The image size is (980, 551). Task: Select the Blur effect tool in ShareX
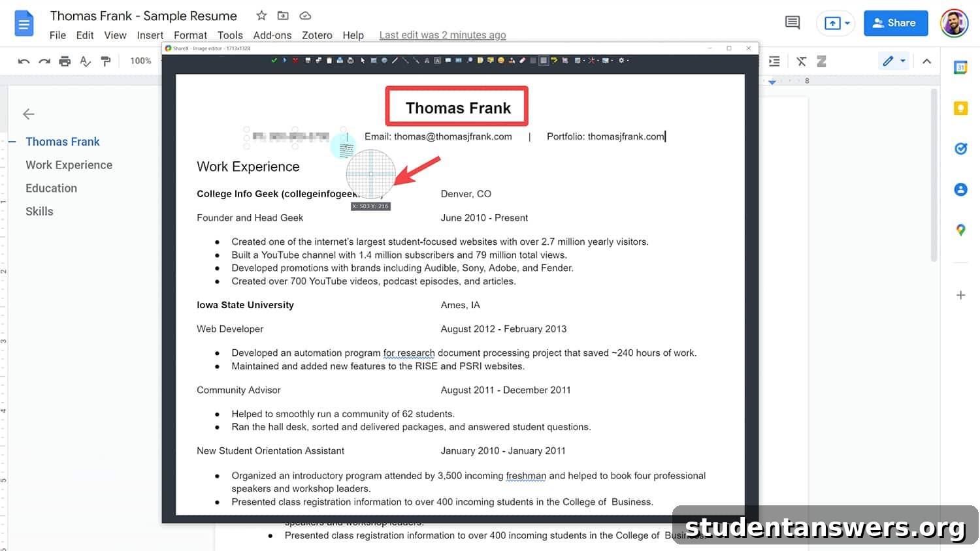click(x=533, y=60)
